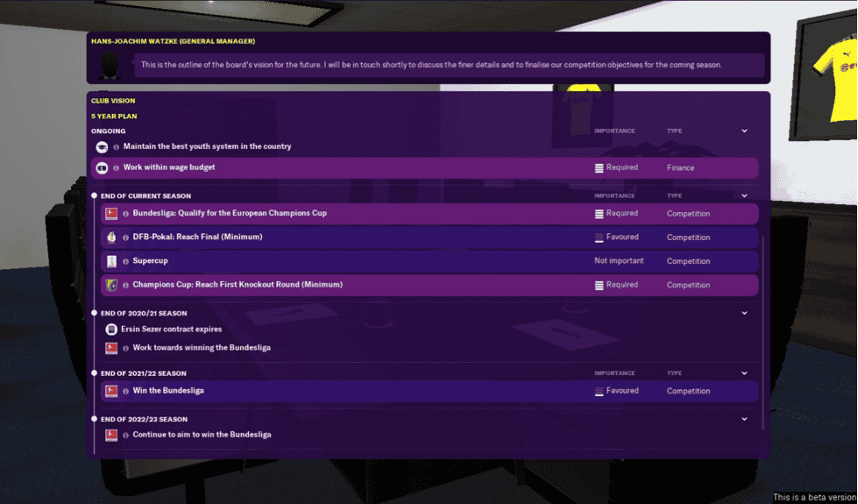Click the board's vision message text

coord(431,65)
